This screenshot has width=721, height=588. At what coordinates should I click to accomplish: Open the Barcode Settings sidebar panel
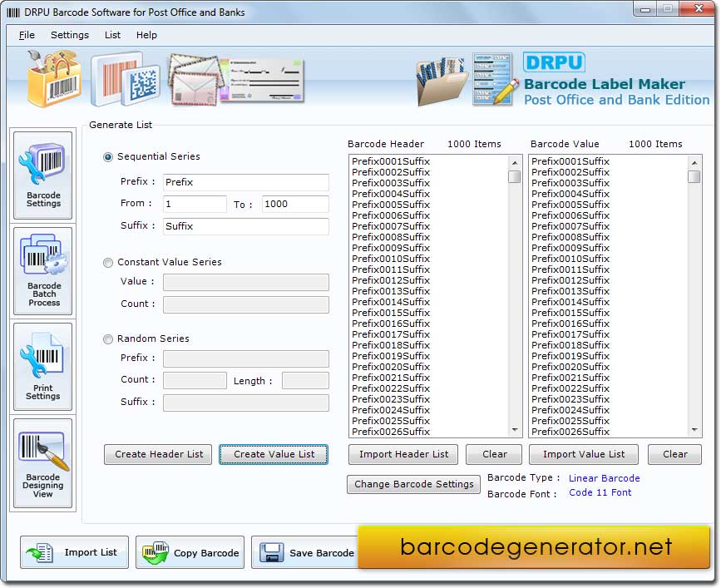42,175
